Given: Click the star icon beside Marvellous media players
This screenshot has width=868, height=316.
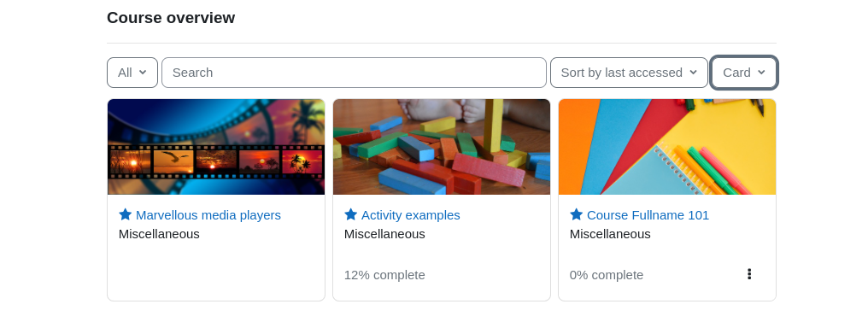Looking at the screenshot, I should 125,214.
